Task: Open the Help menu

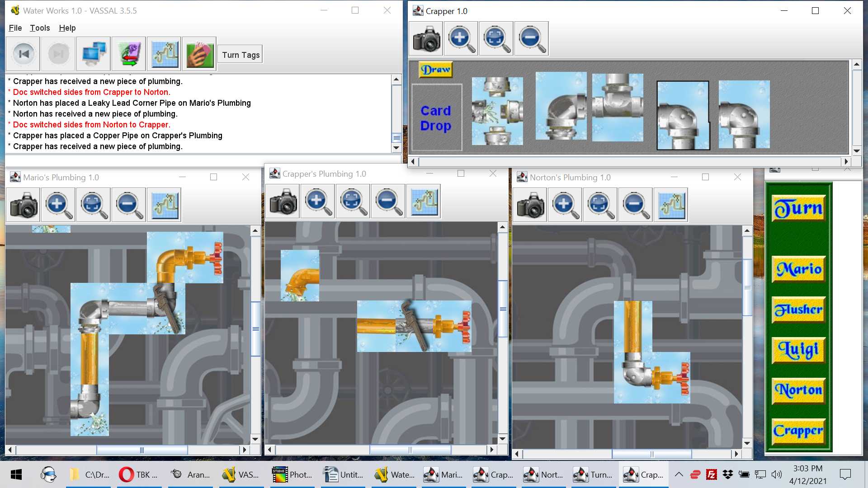Action: click(x=67, y=28)
